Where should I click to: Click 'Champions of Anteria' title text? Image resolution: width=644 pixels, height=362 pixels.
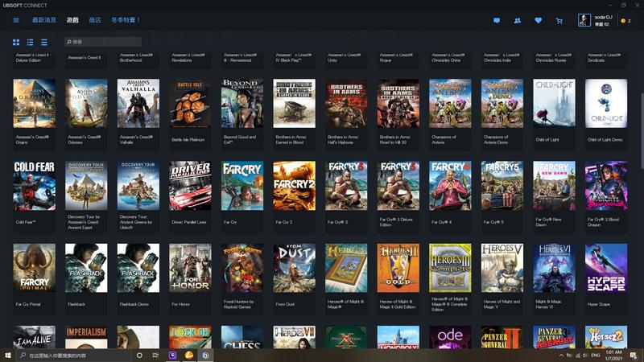444,139
